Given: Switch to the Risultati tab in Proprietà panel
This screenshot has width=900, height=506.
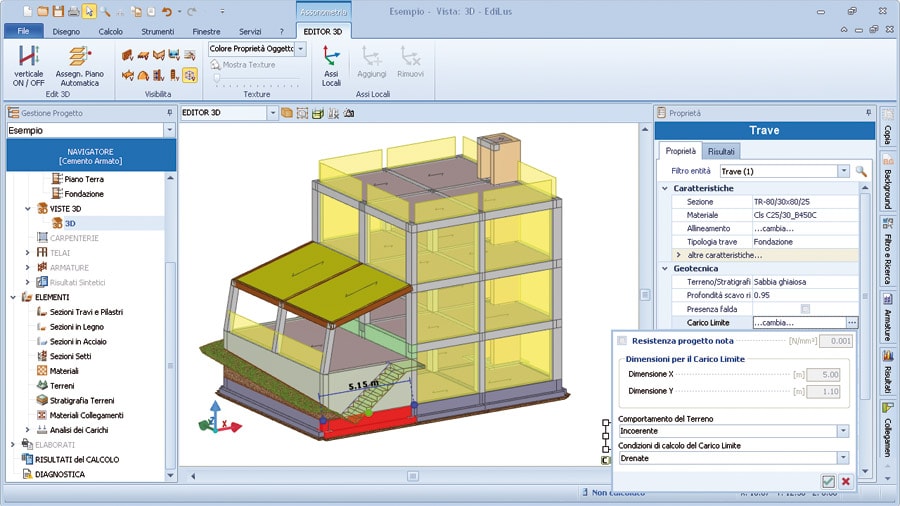Looking at the screenshot, I should click(721, 151).
